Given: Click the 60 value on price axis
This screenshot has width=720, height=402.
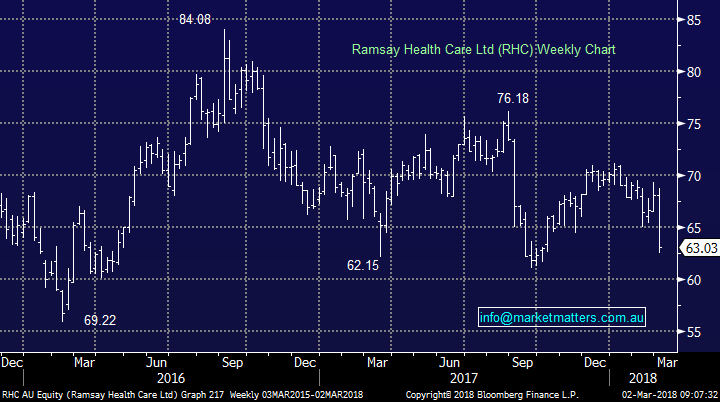Looking at the screenshot, I should (x=694, y=280).
